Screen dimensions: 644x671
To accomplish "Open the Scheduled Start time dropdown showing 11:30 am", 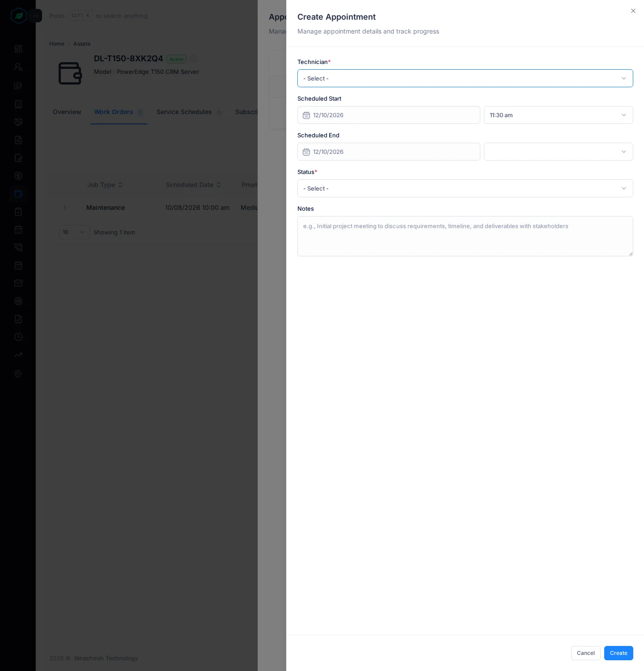I will (x=558, y=115).
